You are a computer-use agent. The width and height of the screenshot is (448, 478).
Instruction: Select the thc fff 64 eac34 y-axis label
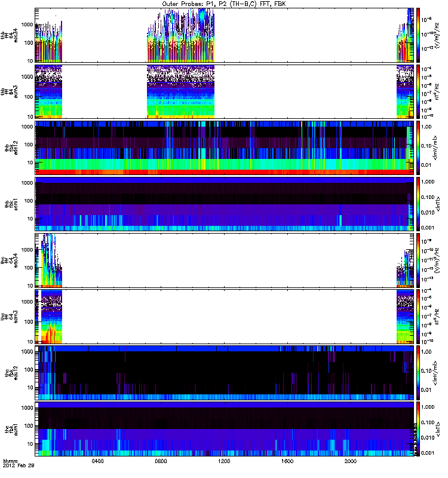coord(9,261)
